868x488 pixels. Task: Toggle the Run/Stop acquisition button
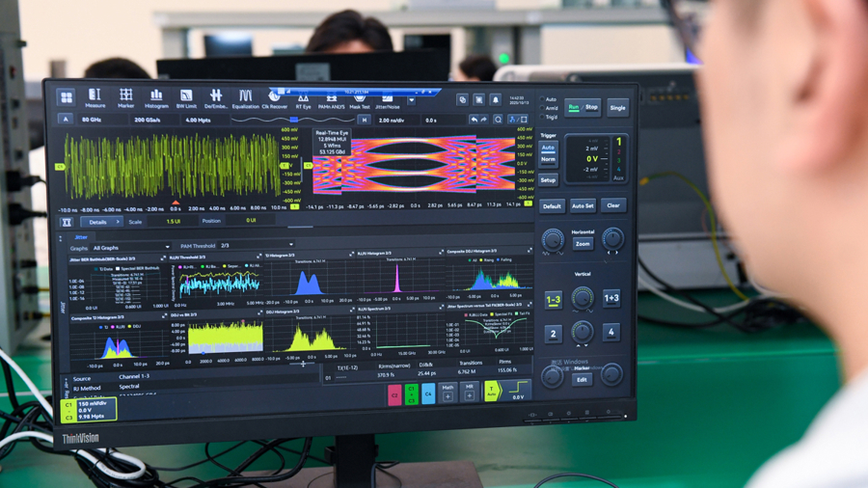pos(583,108)
